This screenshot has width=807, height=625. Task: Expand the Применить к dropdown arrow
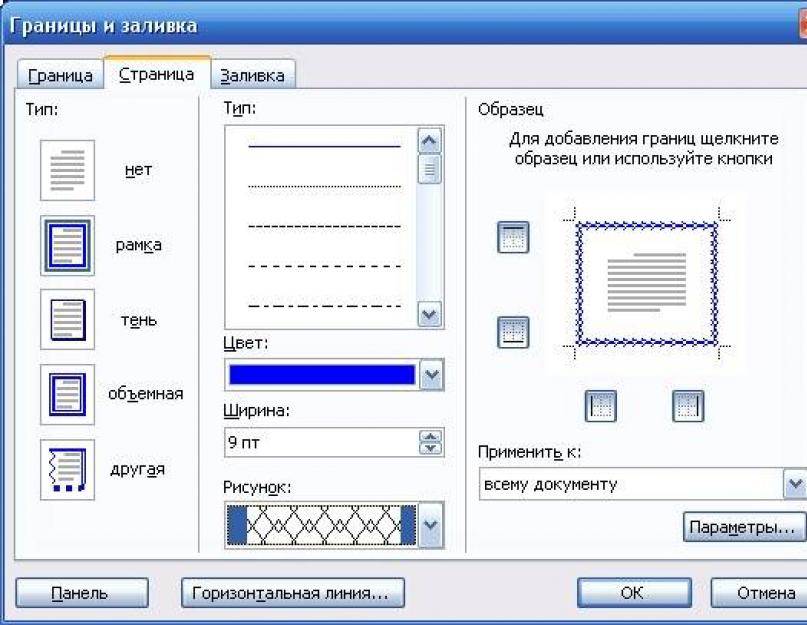pos(795,484)
